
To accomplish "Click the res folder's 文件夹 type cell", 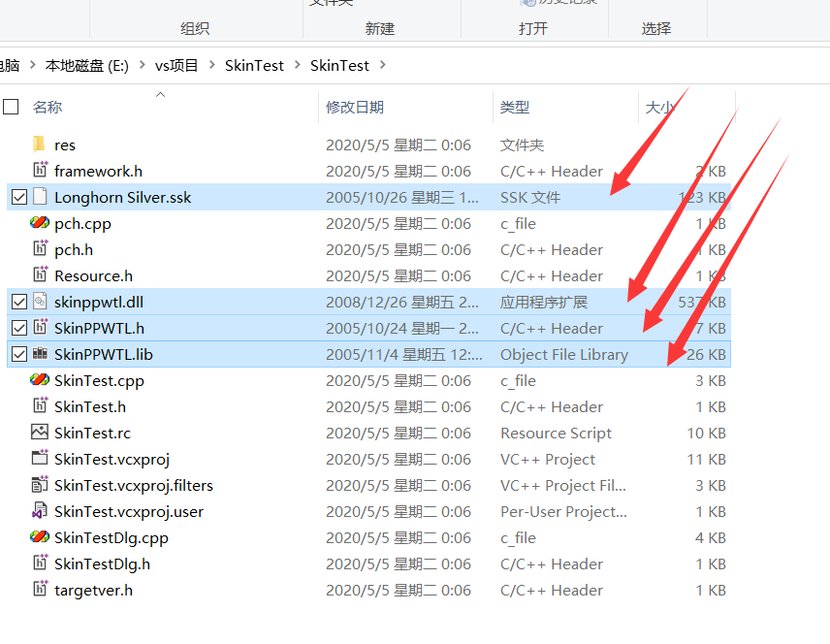I will tap(522, 145).
